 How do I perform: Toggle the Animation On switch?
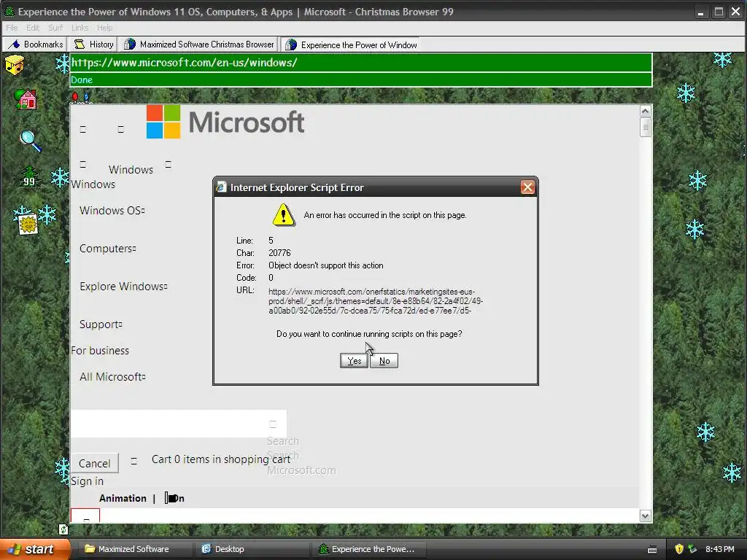click(x=172, y=498)
